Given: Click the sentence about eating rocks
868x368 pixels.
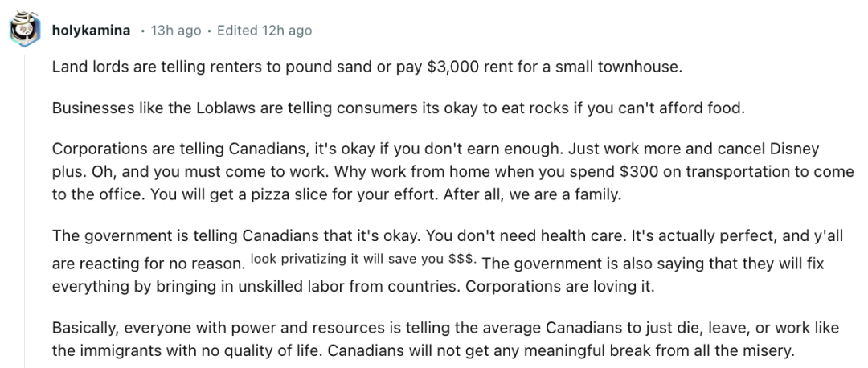Looking at the screenshot, I should click(x=399, y=108).
